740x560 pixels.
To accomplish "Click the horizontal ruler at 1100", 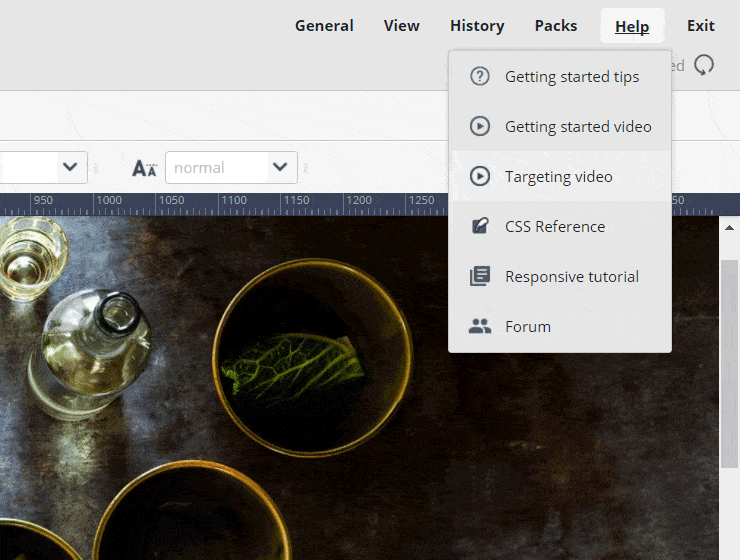I will 108,203.
